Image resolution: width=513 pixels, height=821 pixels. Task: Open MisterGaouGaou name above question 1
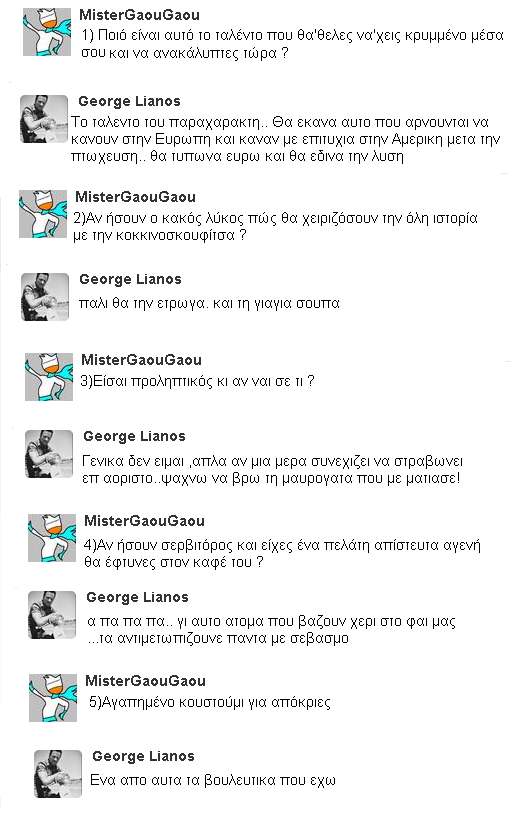click(139, 15)
